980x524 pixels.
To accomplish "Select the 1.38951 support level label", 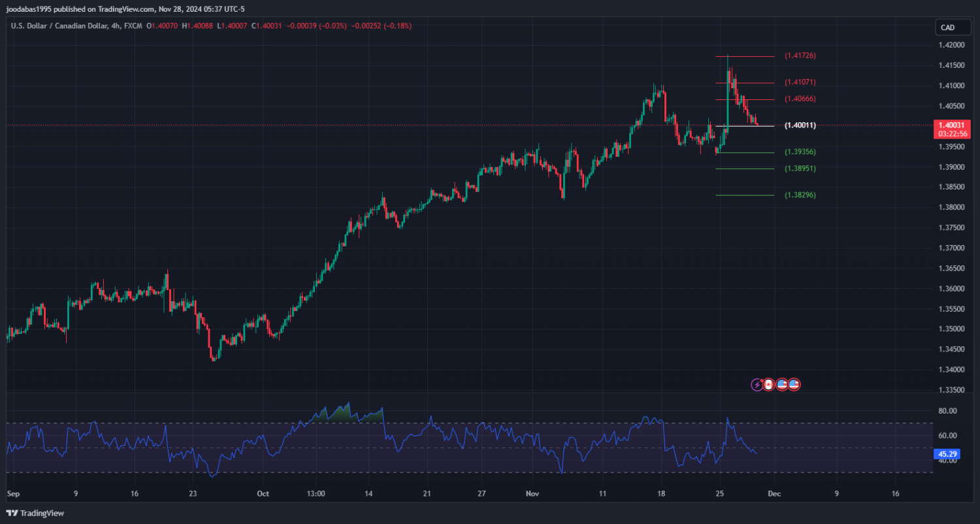I will click(800, 169).
